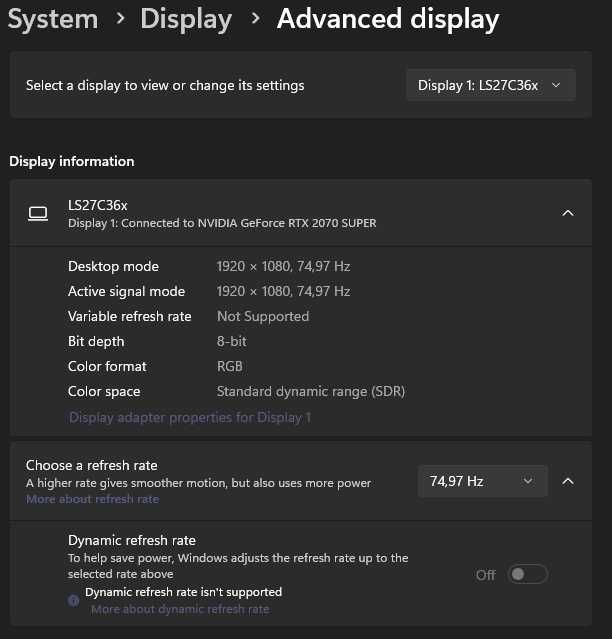
Task: Select the Desktop mode resolution value
Action: pos(283,266)
